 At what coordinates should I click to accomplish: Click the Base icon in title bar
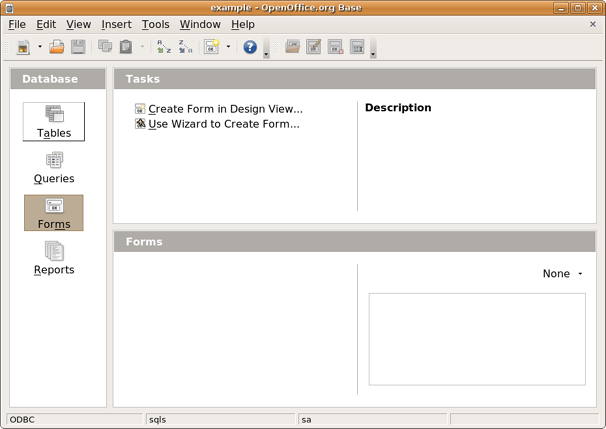click(10, 8)
